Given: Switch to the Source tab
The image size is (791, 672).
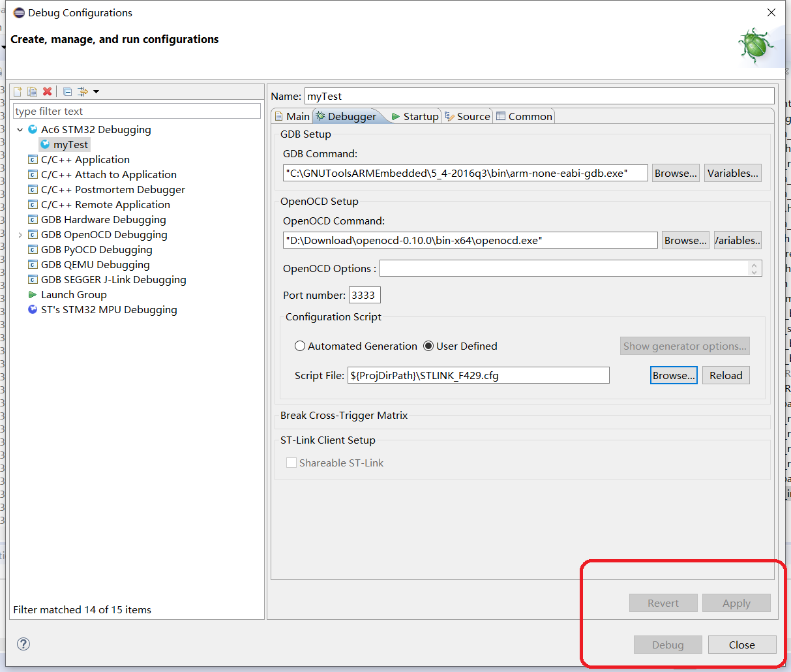Looking at the screenshot, I should pos(467,116).
